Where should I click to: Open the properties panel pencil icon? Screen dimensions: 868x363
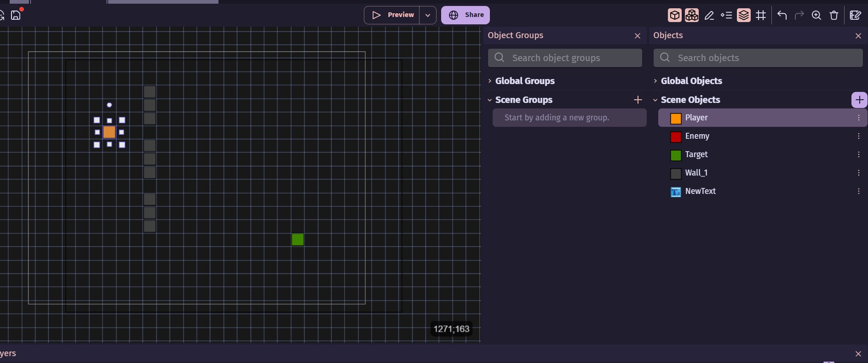pyautogui.click(x=709, y=15)
